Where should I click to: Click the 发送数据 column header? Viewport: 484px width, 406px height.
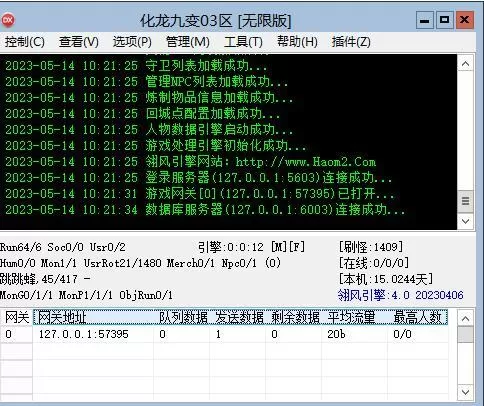[238, 317]
